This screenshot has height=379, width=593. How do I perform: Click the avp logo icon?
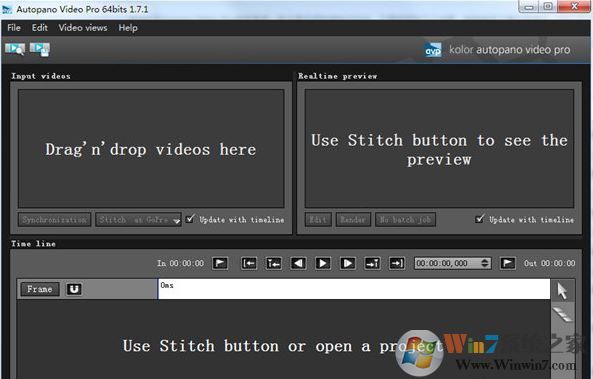tap(433, 50)
